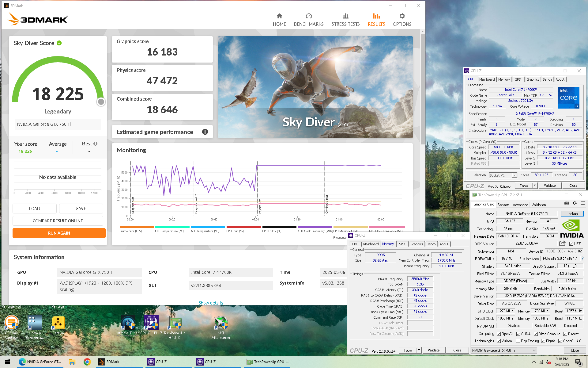Open BENCHMARKS in 3DMark navigation
588x368 pixels.
[x=309, y=20]
